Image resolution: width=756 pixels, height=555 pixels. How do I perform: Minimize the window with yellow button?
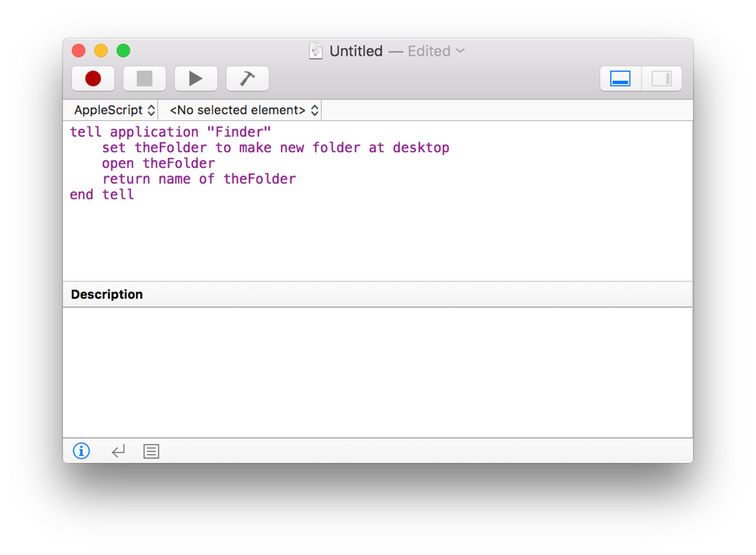tap(101, 51)
